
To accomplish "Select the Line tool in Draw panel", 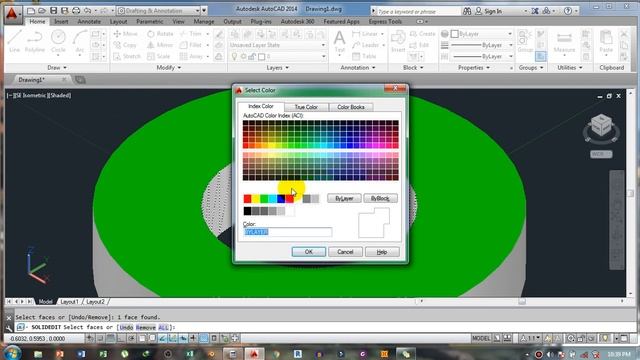I will coord(14,41).
